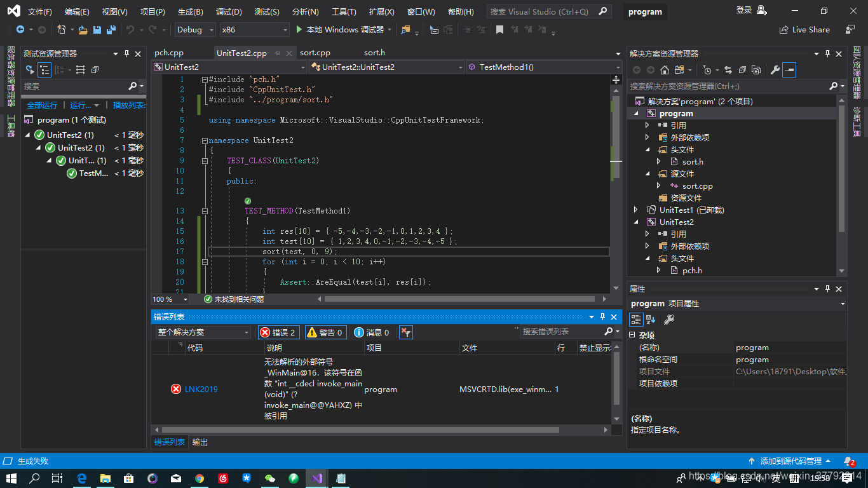Click the sync with active document icon
868x488 pixels.
[728, 70]
